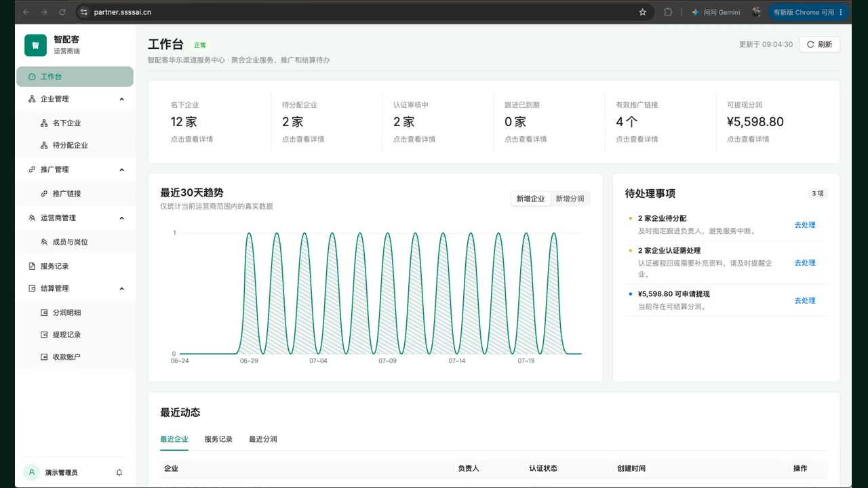Image resolution: width=868 pixels, height=488 pixels.
Task: Click the 智配客 green logo icon
Action: pyautogui.click(x=35, y=45)
